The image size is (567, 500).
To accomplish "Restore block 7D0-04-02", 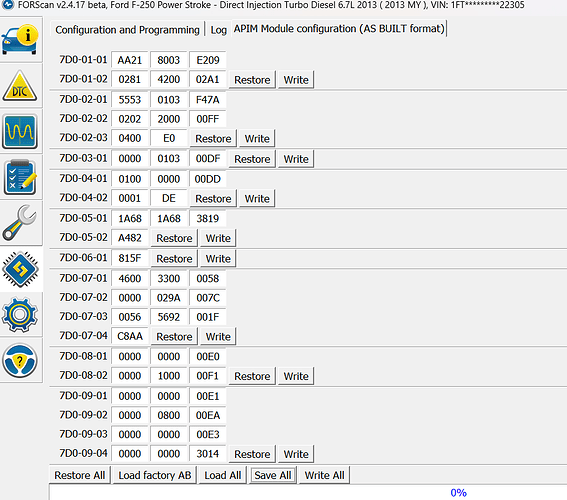I will 213,199.
